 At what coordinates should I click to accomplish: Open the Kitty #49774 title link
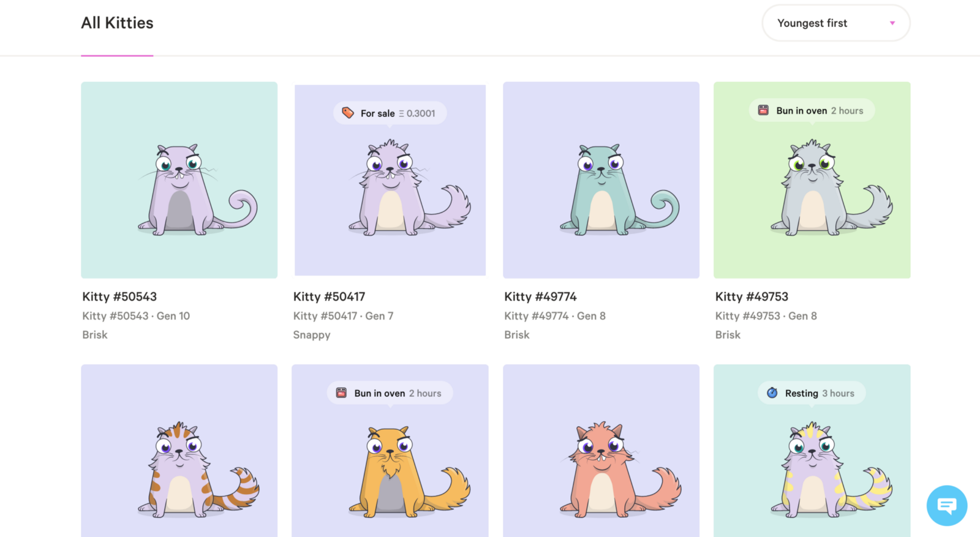(x=540, y=297)
